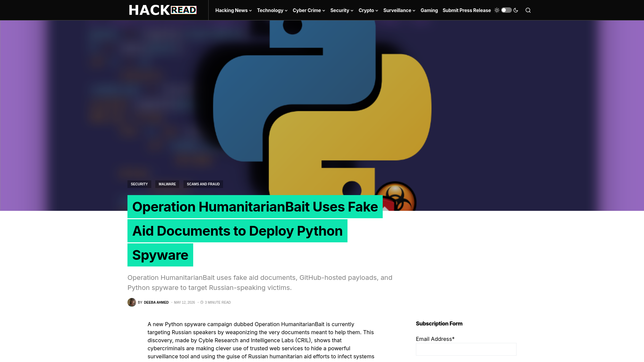The image size is (644, 362).
Task: Click the article headline text
Action: 255,231
